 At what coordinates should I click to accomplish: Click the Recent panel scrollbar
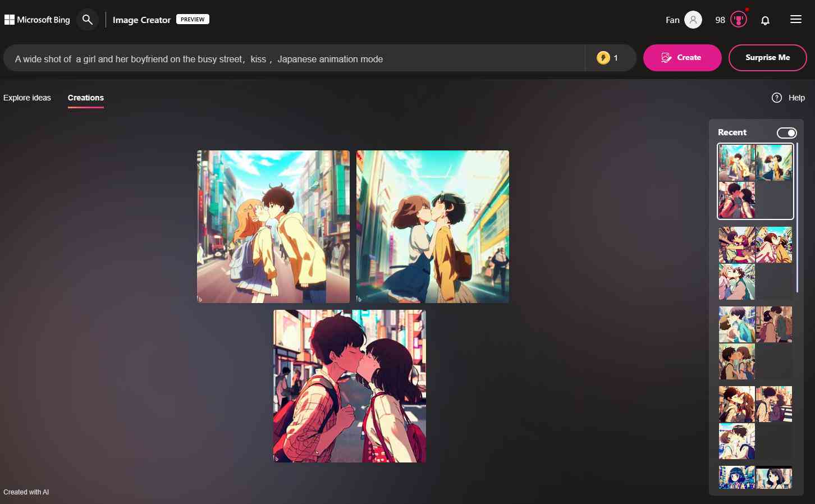(797, 218)
